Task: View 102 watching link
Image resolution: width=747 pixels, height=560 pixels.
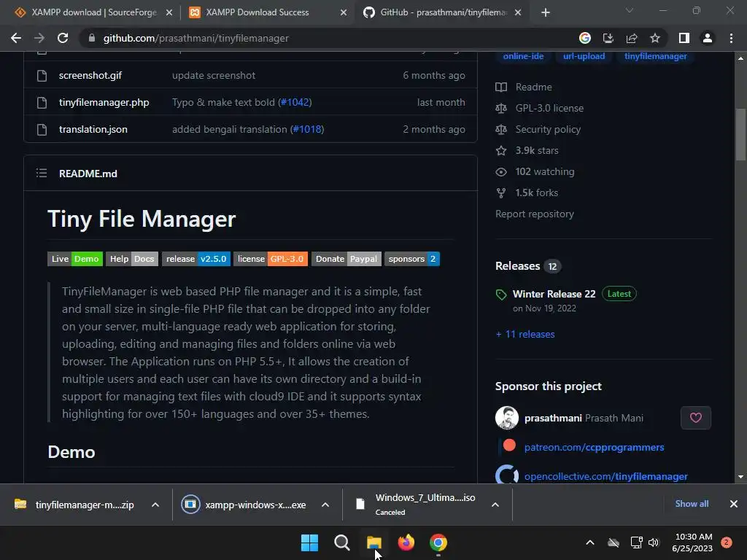Action: coord(544,171)
